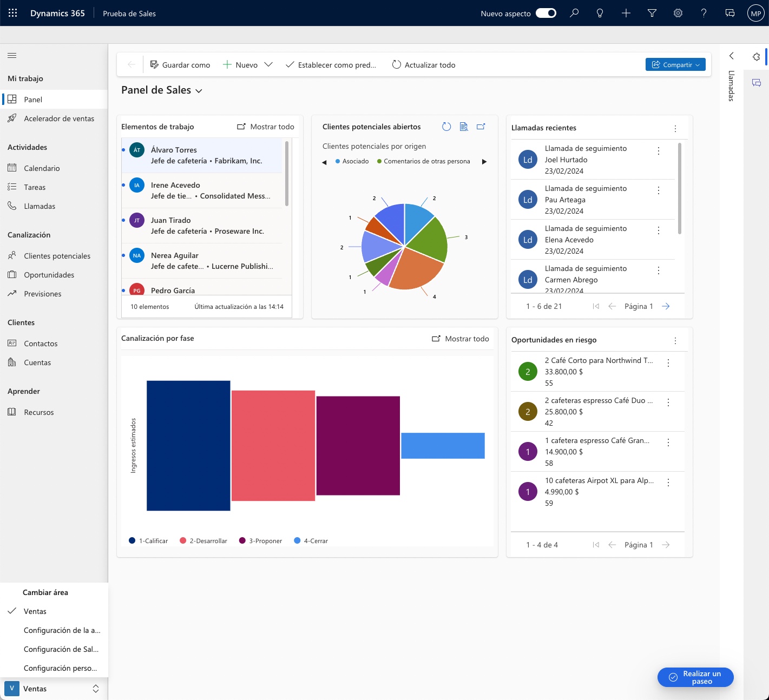Open the app launcher waffle icon
769x700 pixels.
click(x=12, y=13)
